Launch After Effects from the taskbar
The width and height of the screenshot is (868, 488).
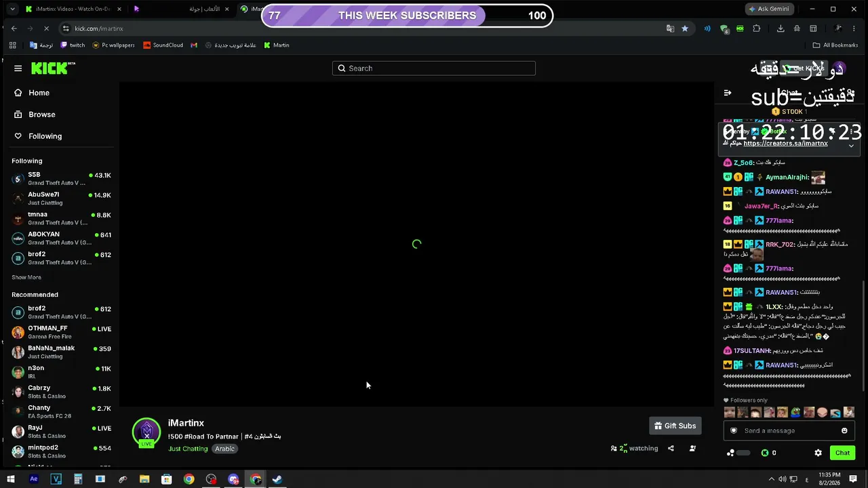[x=34, y=479]
